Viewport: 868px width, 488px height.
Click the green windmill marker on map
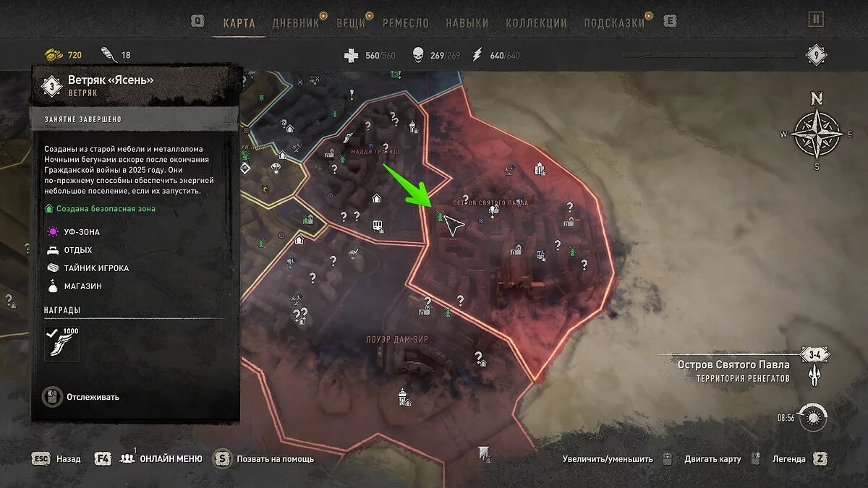439,215
